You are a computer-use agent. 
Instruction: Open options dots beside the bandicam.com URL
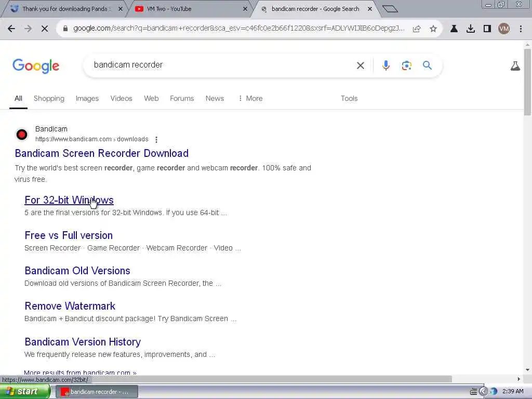(x=156, y=139)
